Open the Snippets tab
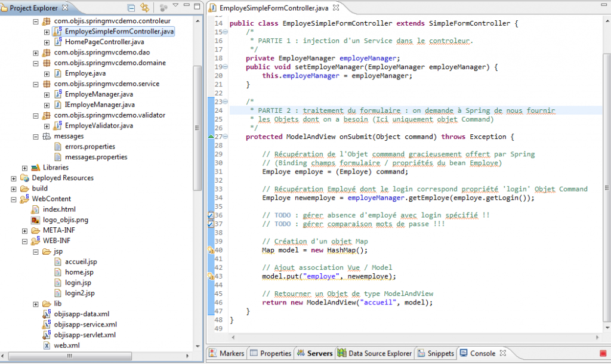611x364 pixels. coord(436,353)
